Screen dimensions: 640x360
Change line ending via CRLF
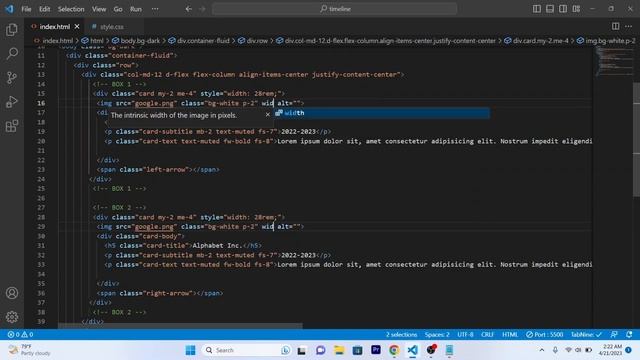point(487,334)
